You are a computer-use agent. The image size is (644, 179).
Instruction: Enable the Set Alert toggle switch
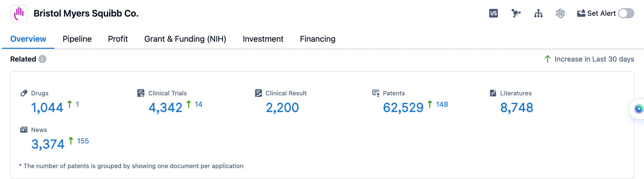pos(626,13)
